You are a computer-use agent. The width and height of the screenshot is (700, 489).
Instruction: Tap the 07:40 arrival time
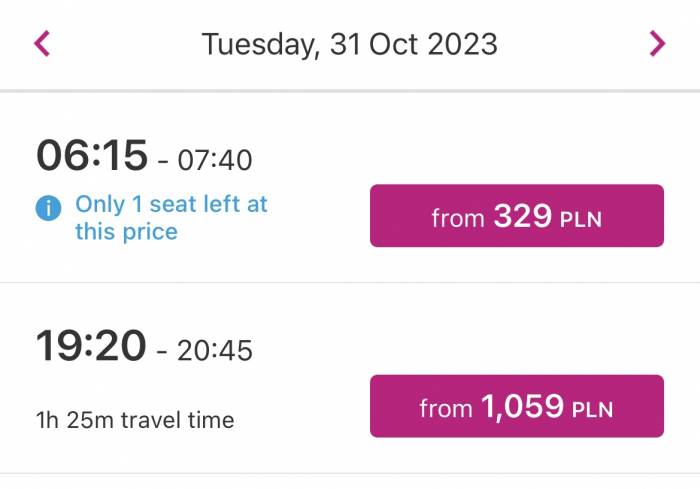(215, 160)
